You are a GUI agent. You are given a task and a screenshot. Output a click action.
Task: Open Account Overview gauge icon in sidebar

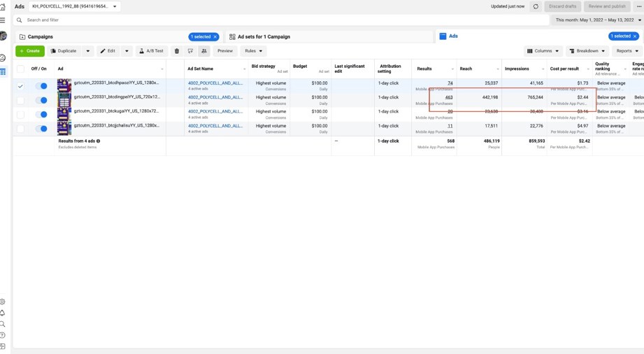coord(3,58)
